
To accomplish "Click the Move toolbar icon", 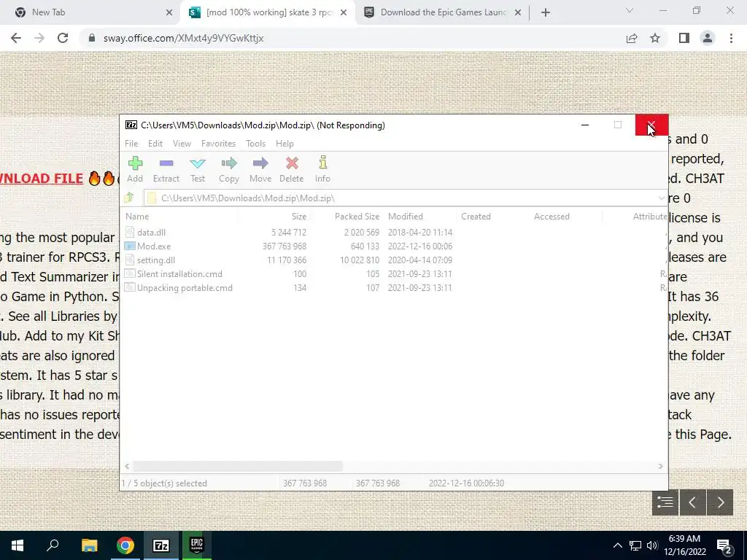I will 260,169.
